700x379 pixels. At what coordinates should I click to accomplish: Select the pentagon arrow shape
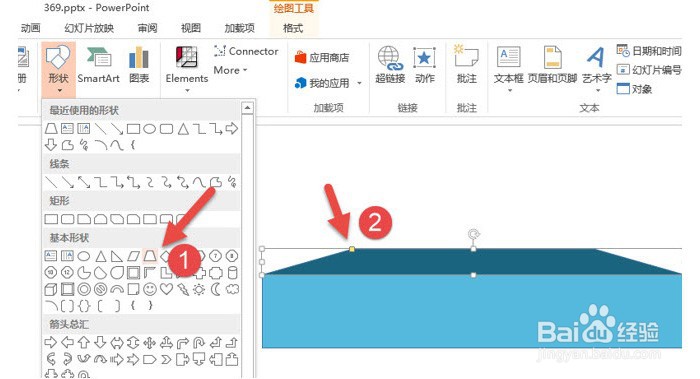(150, 359)
